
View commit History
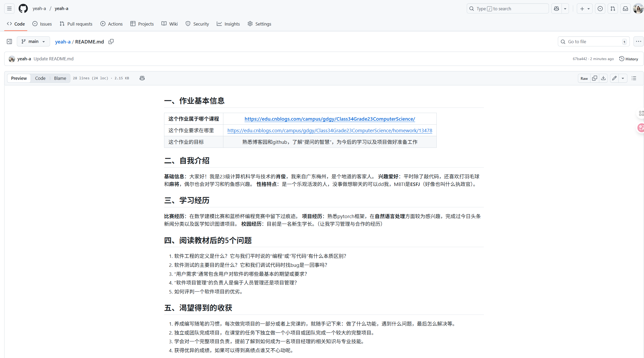[628, 59]
